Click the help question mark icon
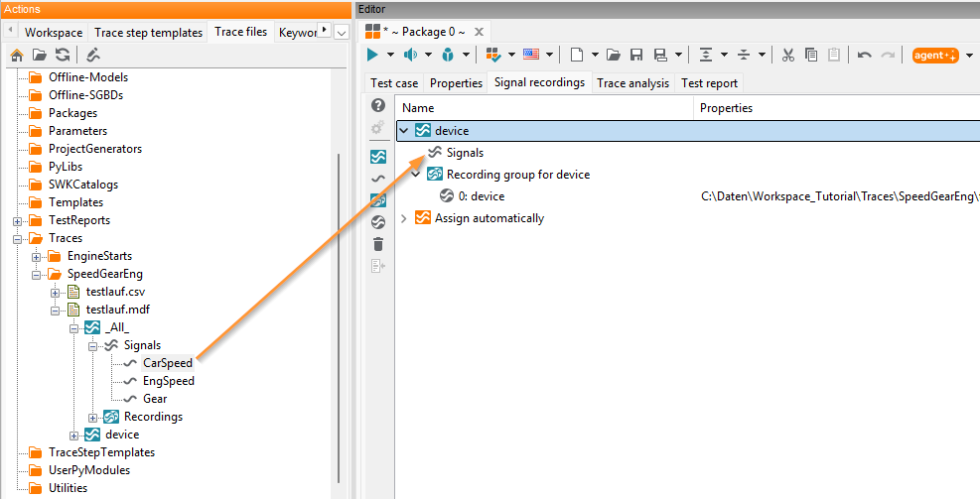 coord(378,105)
